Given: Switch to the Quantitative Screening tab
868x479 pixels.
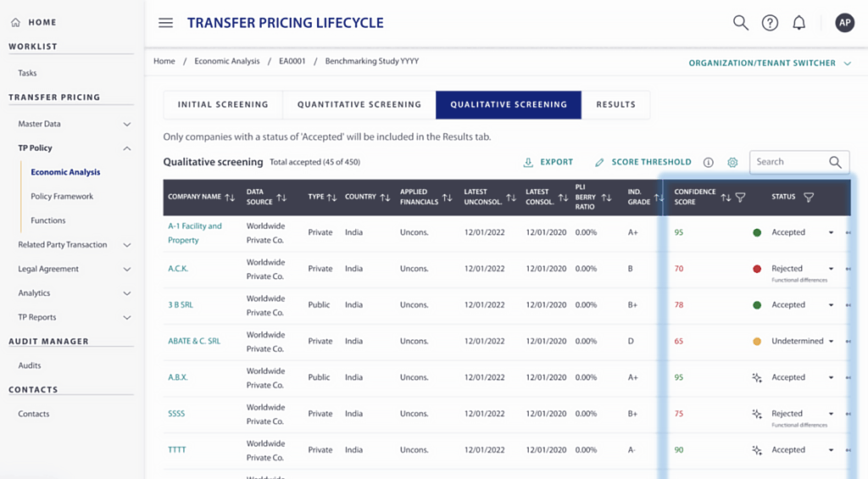Looking at the screenshot, I should [x=359, y=104].
